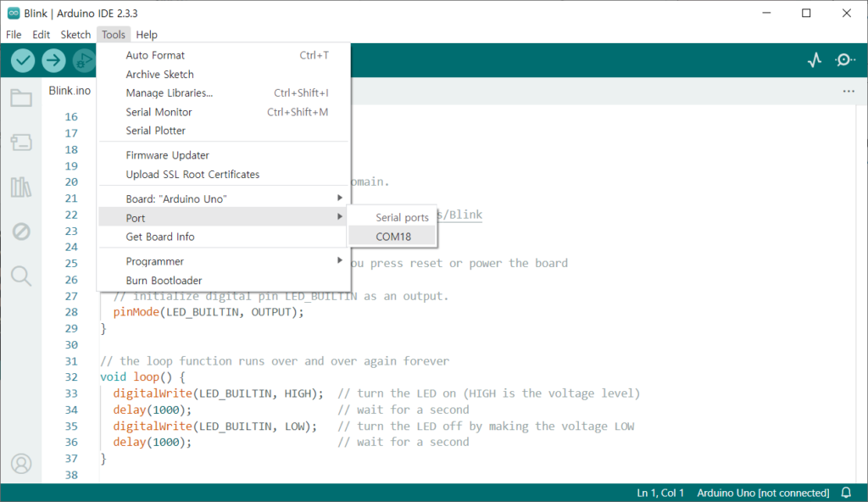Choose Manage Libraries... menu entry

pyautogui.click(x=224, y=93)
